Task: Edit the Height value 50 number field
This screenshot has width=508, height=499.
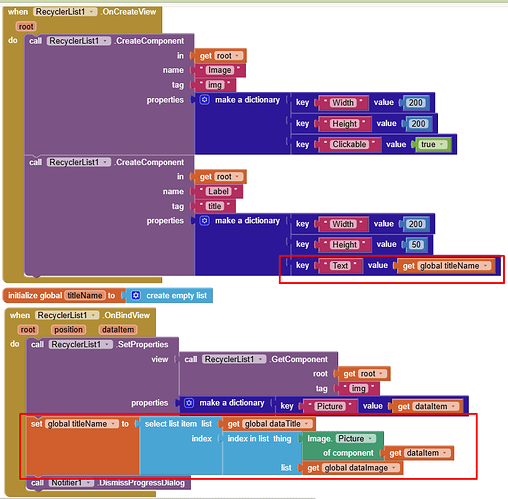Action: pyautogui.click(x=416, y=245)
